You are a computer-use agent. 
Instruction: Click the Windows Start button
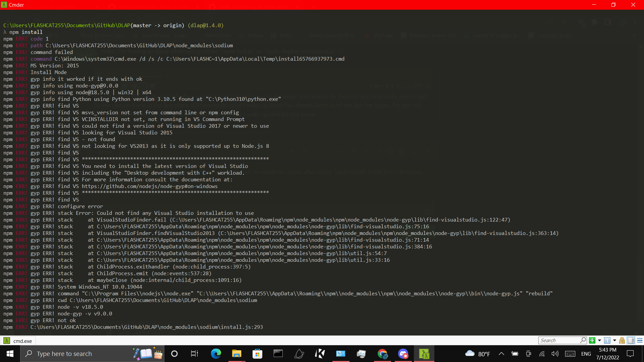[10, 354]
